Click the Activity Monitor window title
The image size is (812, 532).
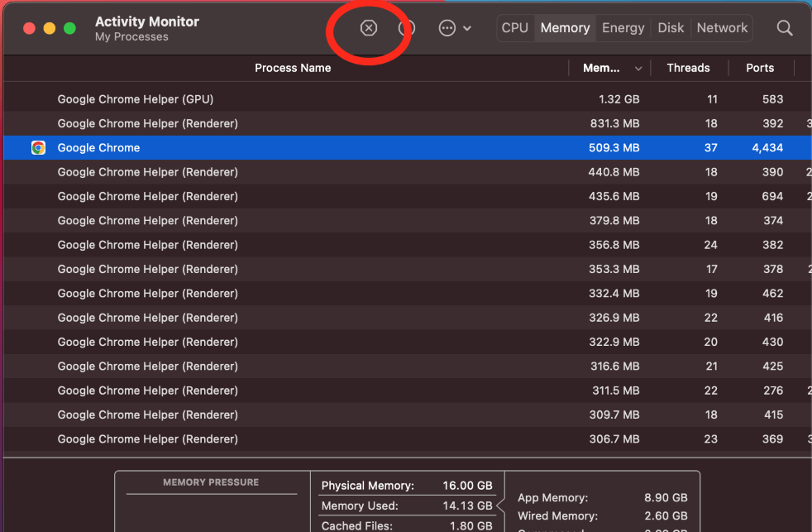147,22
